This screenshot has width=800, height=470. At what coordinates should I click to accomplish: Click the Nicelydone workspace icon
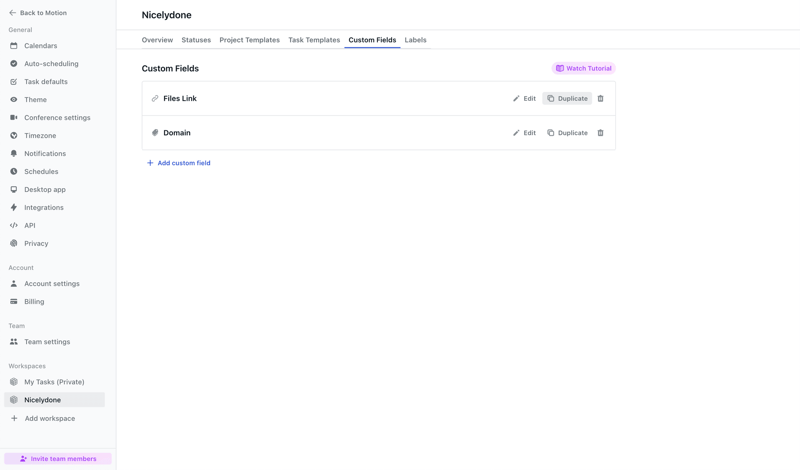(x=14, y=400)
